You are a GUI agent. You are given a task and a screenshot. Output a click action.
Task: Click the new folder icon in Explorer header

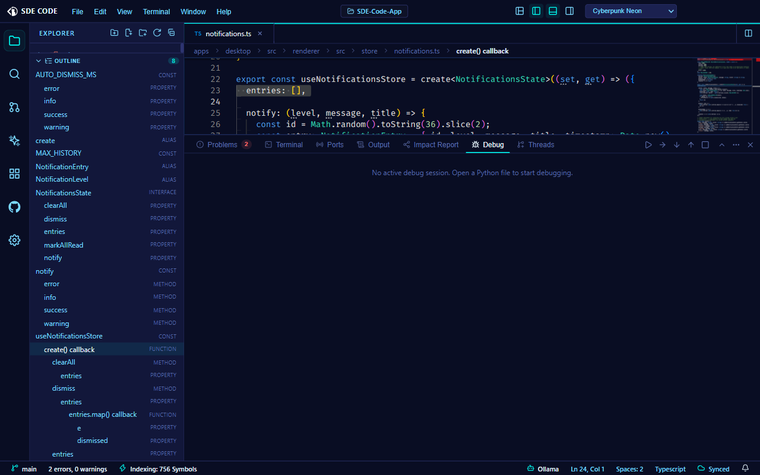[142, 33]
